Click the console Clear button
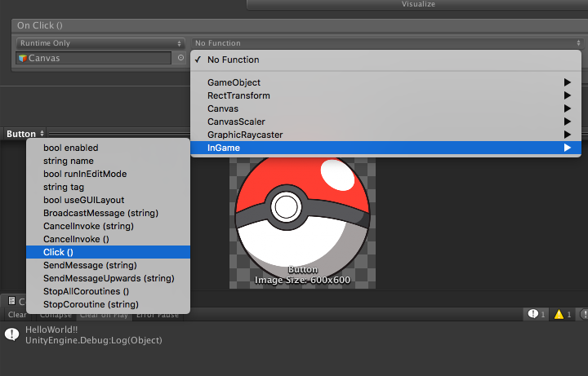 tap(17, 315)
